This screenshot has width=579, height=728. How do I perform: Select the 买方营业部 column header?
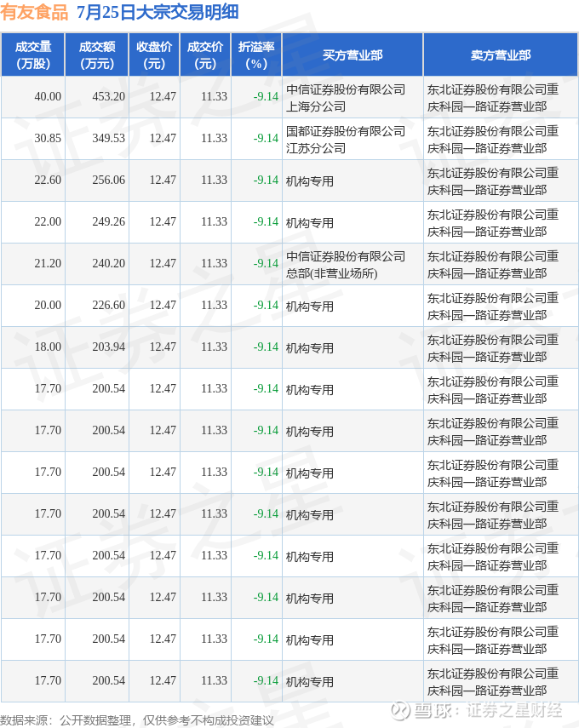[353, 54]
